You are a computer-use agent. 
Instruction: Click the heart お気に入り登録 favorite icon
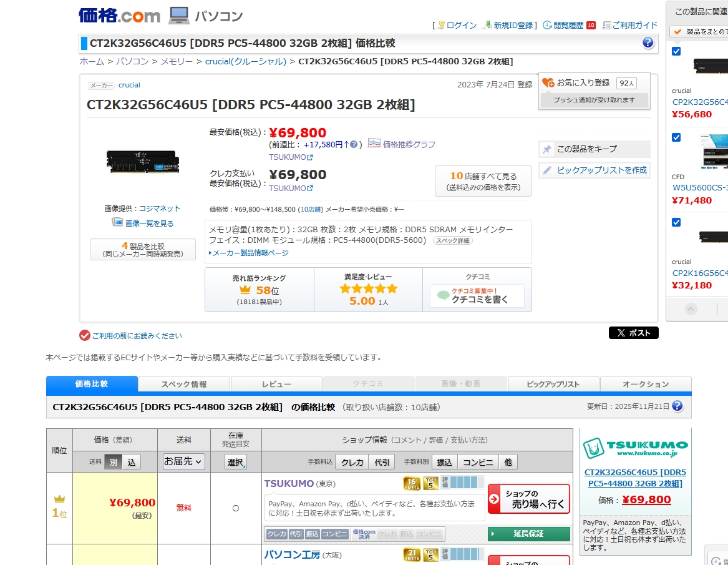(x=548, y=82)
